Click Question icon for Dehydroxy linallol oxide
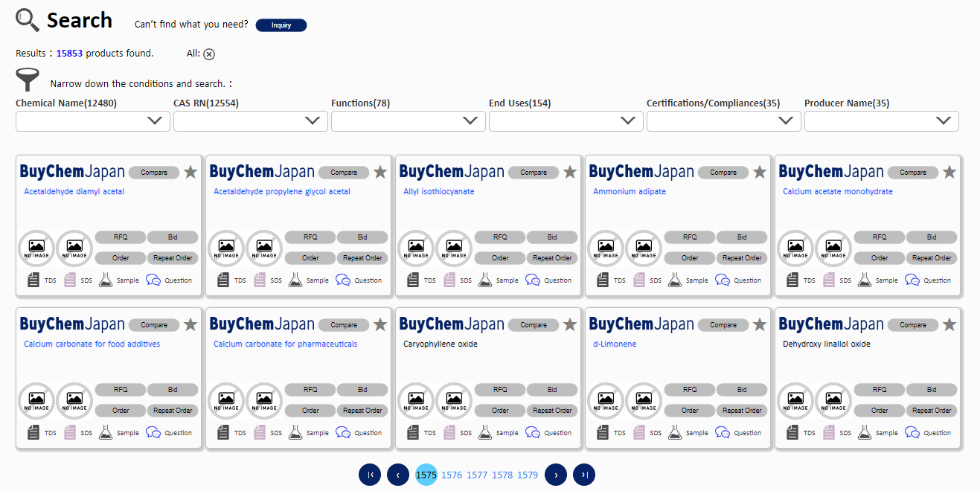Image resolution: width=980 pixels, height=491 pixels. pos(912,433)
